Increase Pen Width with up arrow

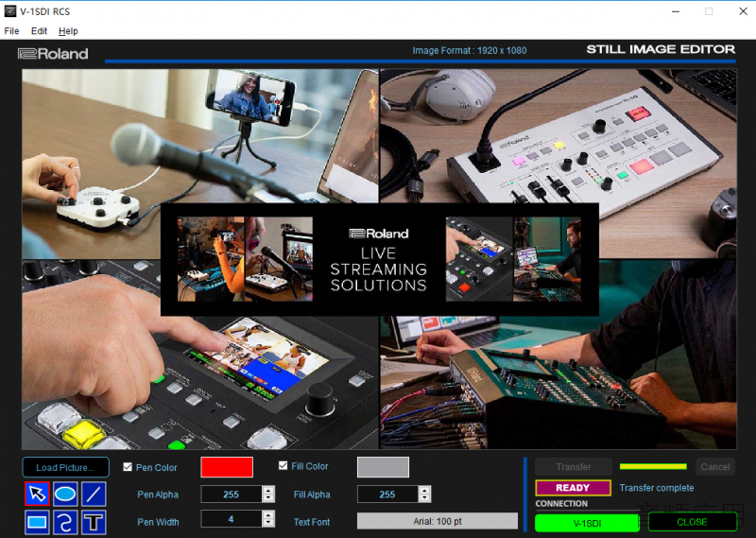click(268, 515)
